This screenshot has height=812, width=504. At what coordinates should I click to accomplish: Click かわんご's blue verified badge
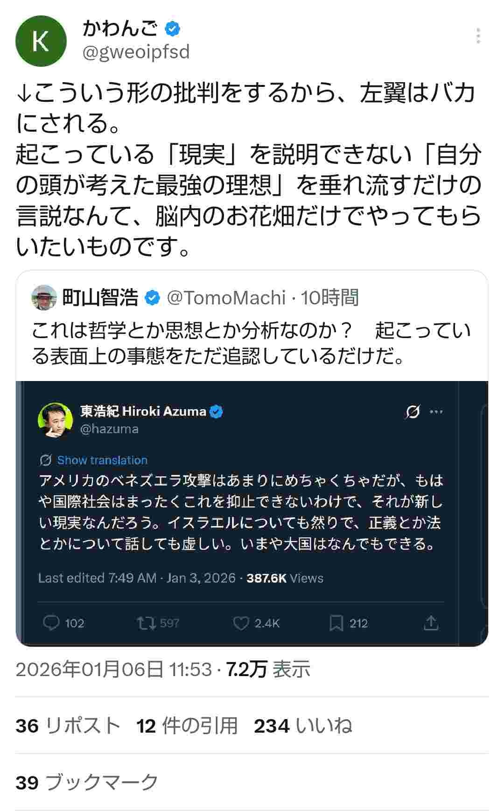173,29
